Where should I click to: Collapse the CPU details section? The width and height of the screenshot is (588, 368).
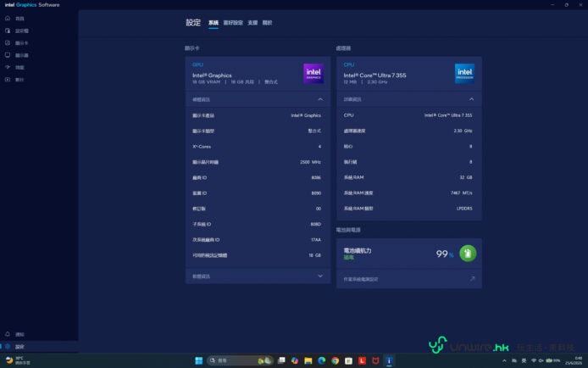tap(471, 99)
